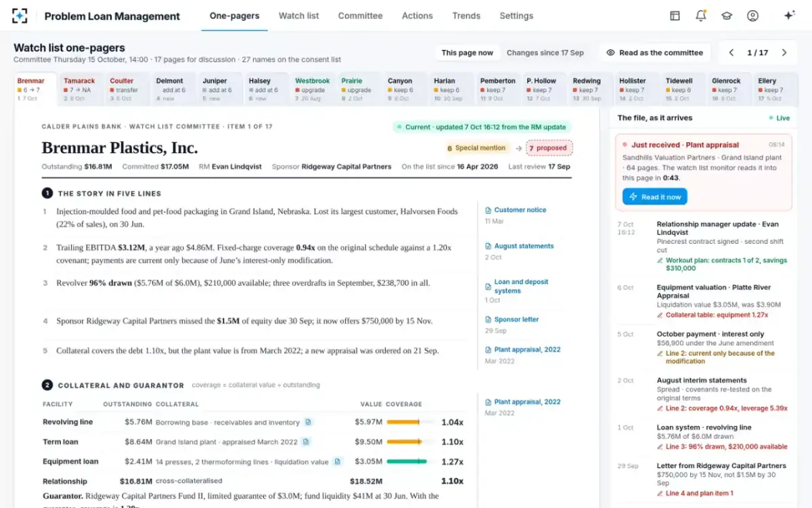Select the Coulter one-pager tab

pyautogui.click(x=128, y=89)
